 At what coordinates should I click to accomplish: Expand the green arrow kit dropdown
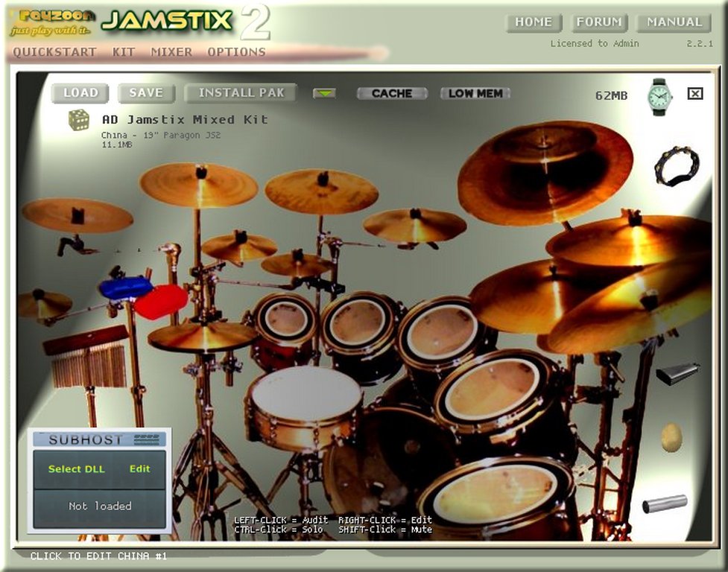click(x=324, y=94)
